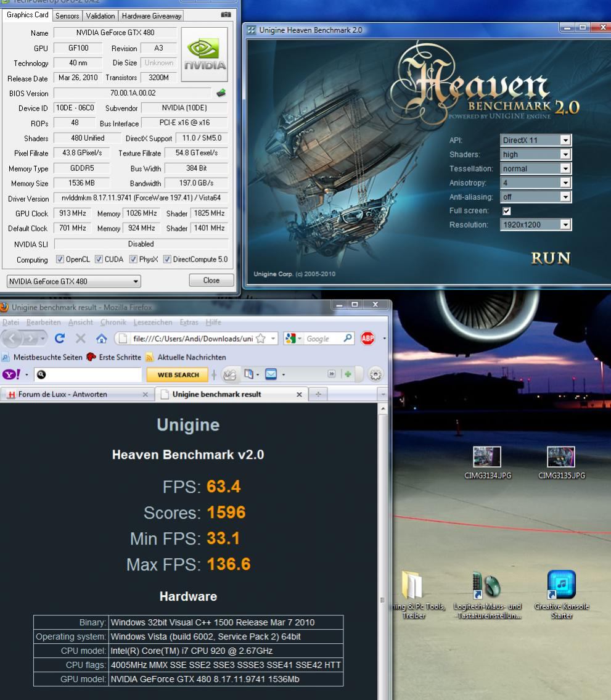This screenshot has width=611, height=700.
Task: Open CIMG3135.JPG desktop image
Action: [x=562, y=463]
